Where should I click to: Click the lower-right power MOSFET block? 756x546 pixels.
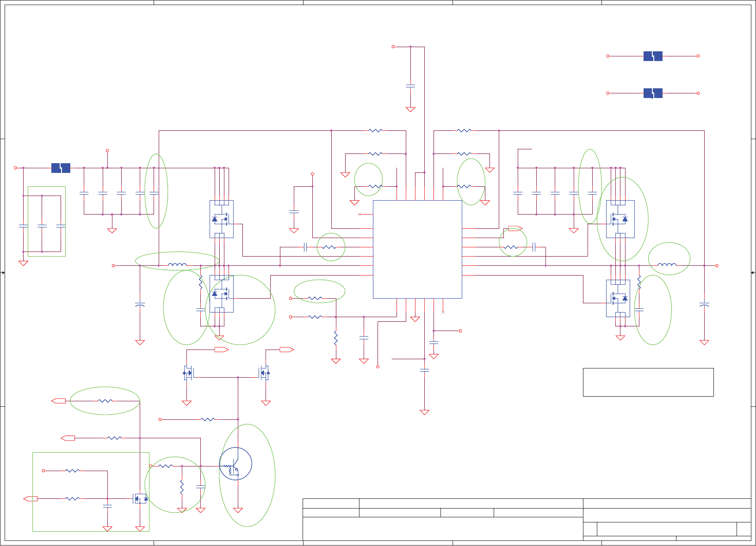pyautogui.click(x=618, y=298)
